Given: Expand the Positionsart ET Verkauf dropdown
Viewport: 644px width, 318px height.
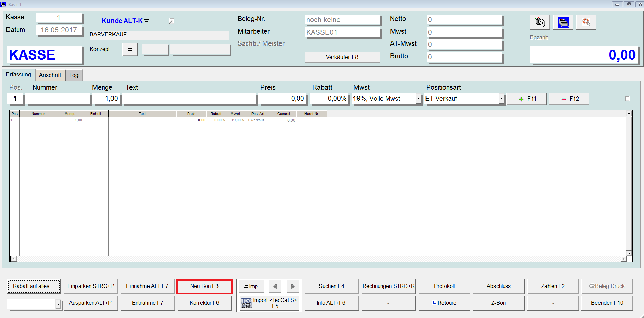Looking at the screenshot, I should coord(501,99).
